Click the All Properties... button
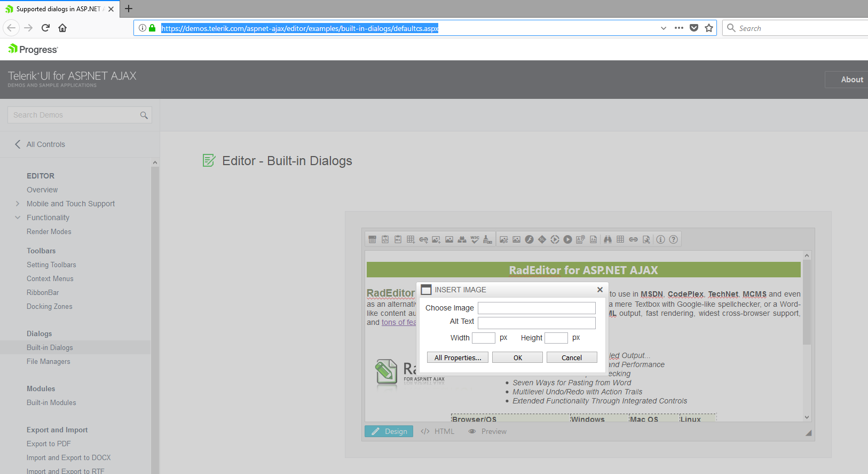868x474 pixels. coord(458,358)
